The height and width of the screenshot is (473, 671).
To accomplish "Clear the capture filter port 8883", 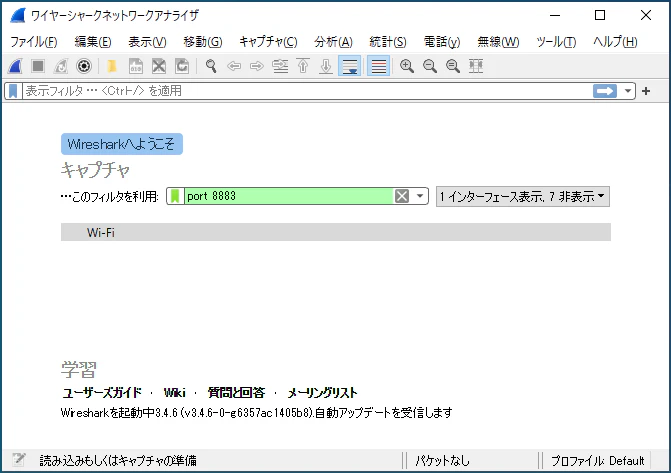I will [x=402, y=196].
